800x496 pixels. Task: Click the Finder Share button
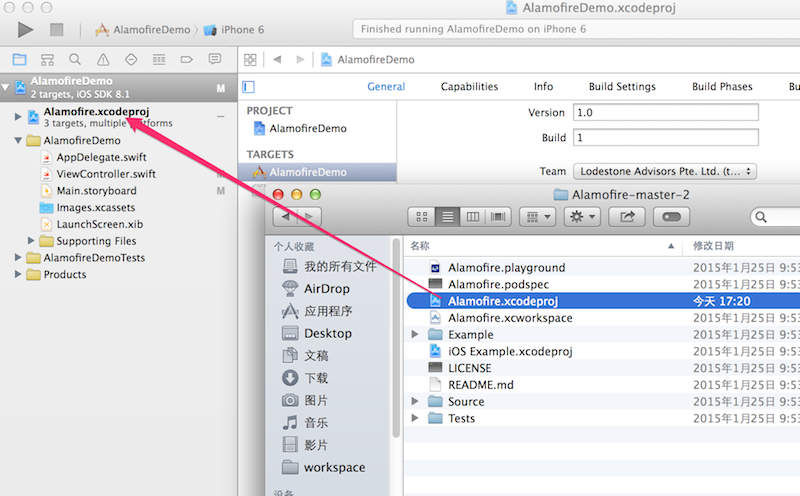click(627, 217)
